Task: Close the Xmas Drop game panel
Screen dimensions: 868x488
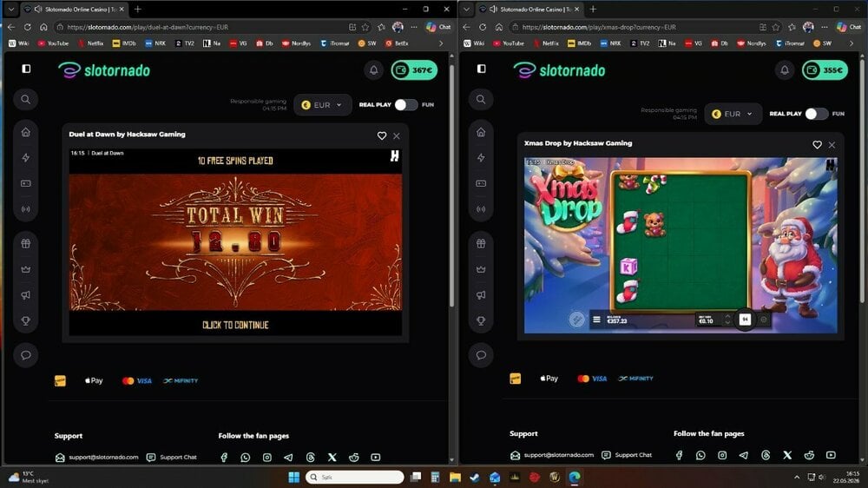Action: pos(832,144)
